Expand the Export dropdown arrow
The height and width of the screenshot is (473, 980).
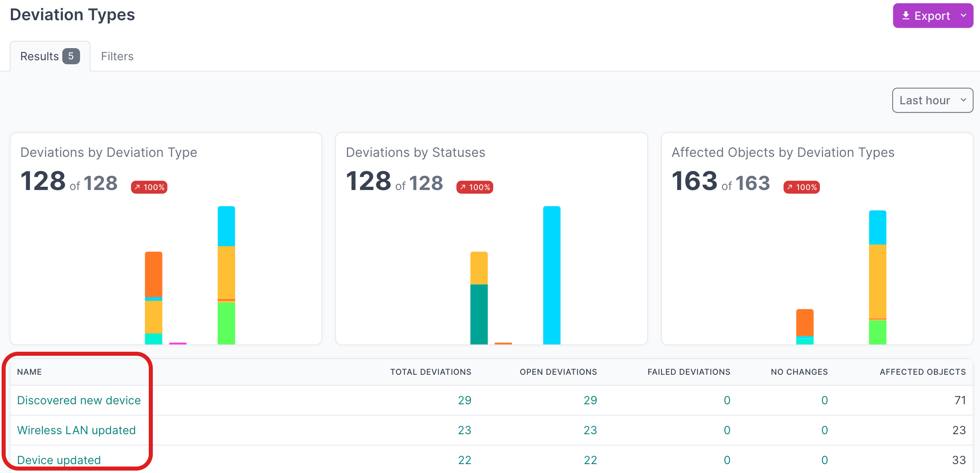click(x=963, y=16)
